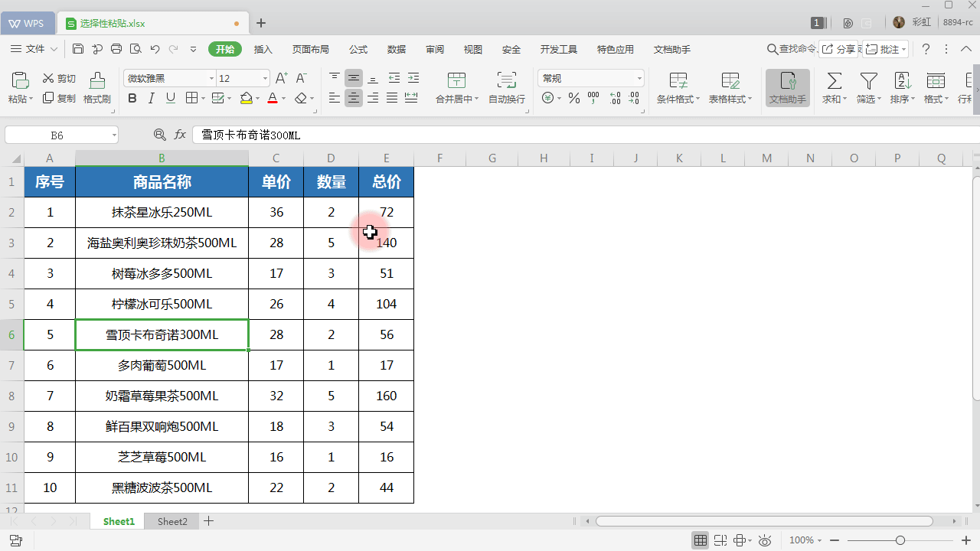Screen dimensions: 980x551
Task: Click the percent style icon
Action: coord(573,98)
